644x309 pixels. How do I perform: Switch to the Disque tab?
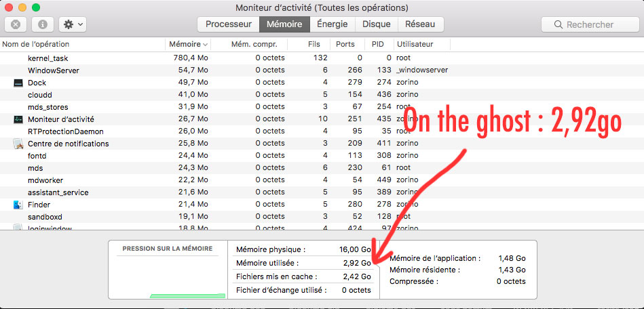coord(376,24)
